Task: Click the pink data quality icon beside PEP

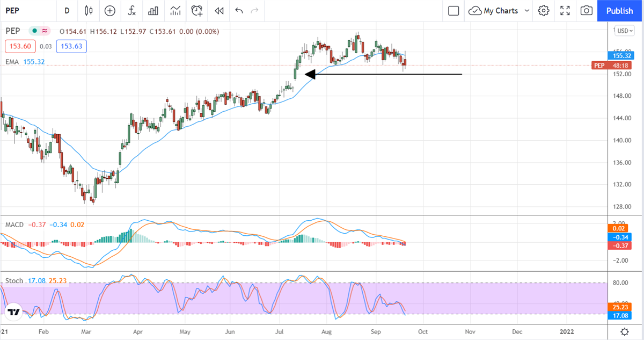Action: [45, 31]
